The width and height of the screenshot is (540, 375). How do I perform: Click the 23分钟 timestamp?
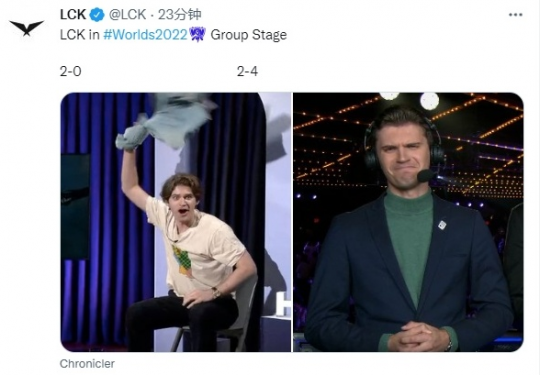pos(179,15)
